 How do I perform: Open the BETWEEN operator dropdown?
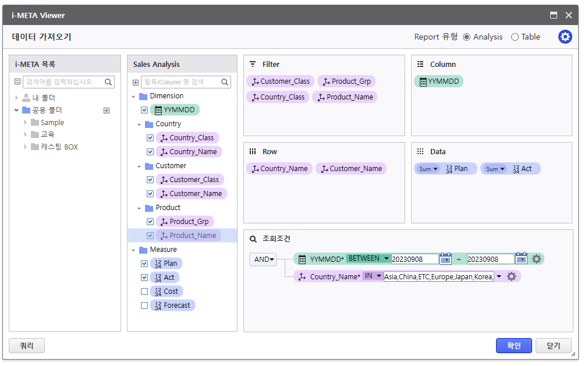pos(369,258)
